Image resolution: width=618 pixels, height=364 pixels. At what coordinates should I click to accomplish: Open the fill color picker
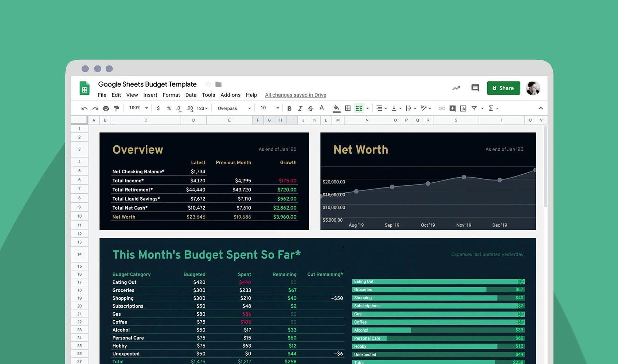click(336, 108)
